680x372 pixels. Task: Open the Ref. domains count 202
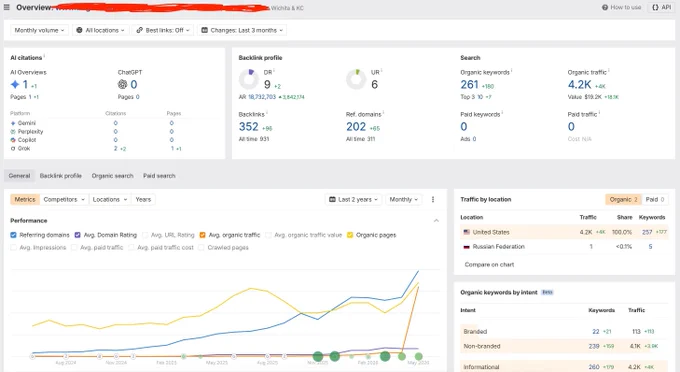coord(356,127)
